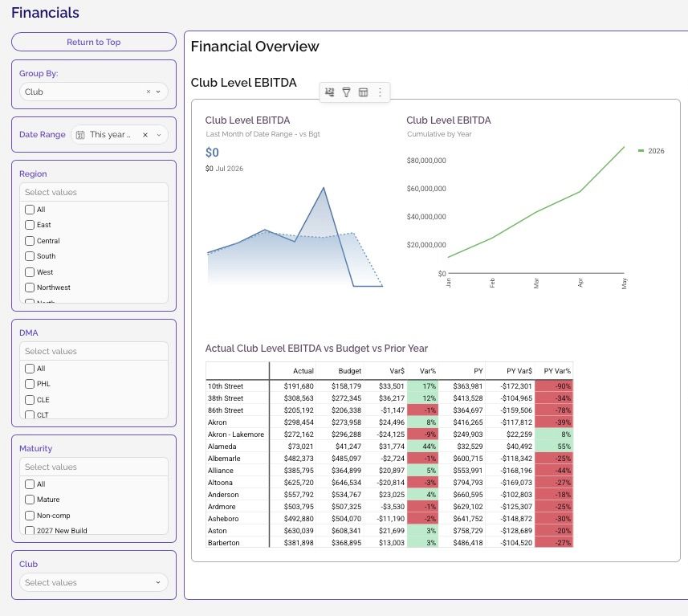688x616 pixels.
Task: Clear the Date Range 'This year' value
Action: pos(145,135)
